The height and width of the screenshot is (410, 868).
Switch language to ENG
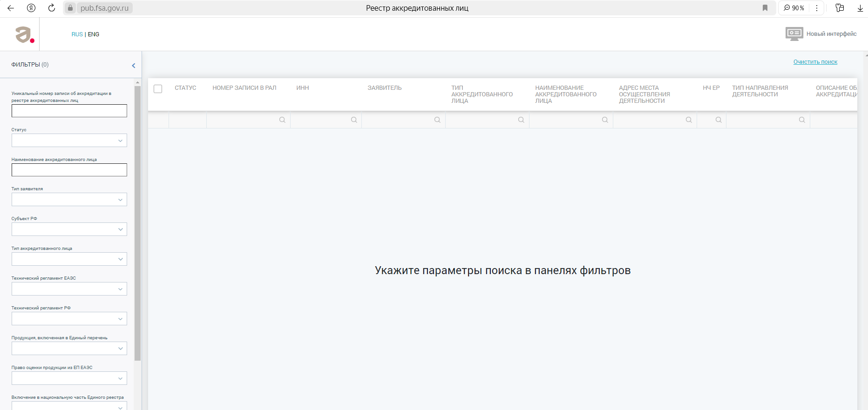[x=94, y=34]
